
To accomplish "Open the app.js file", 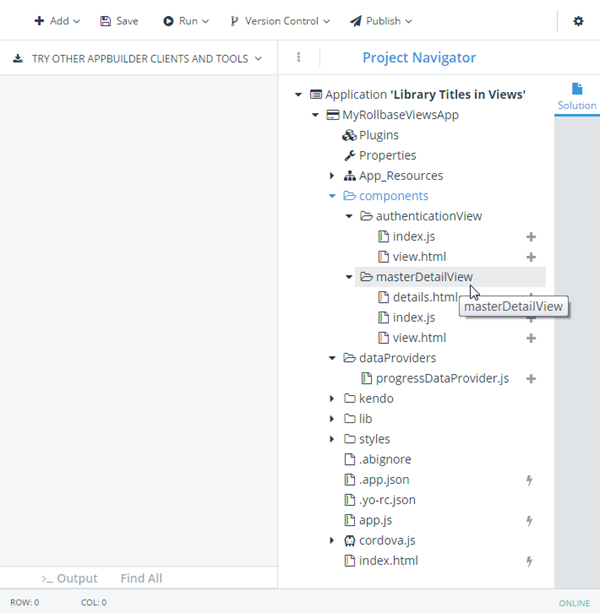I will [x=376, y=520].
